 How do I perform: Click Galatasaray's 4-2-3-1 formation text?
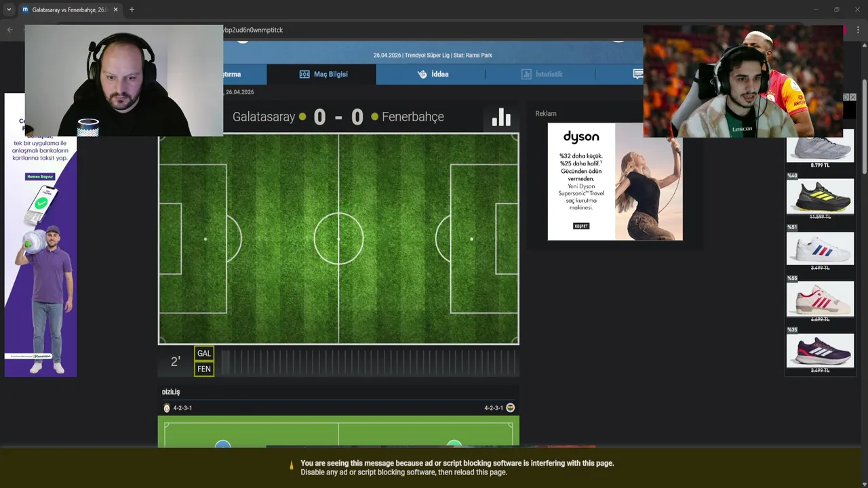182,408
